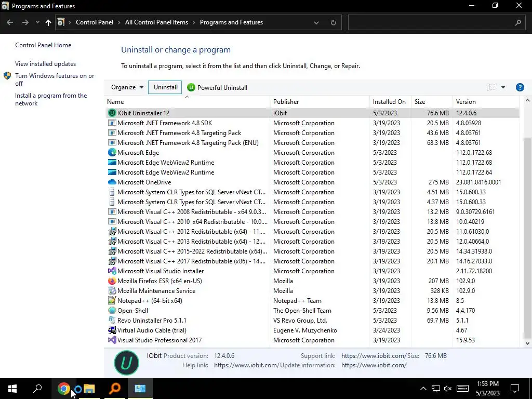Click the Open-Shell program icon
This screenshot has width=532, height=399.
tap(112, 311)
